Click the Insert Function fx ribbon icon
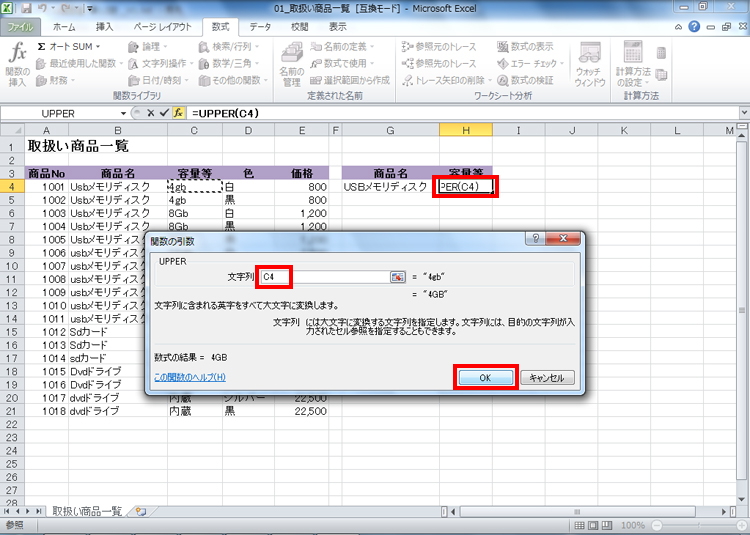The width and height of the screenshot is (750, 535). tap(18, 65)
